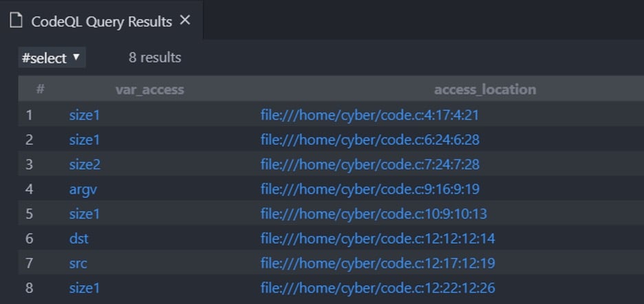The width and height of the screenshot is (644, 304).
Task: Select the CodeQL Query Results tab
Action: [100, 20]
